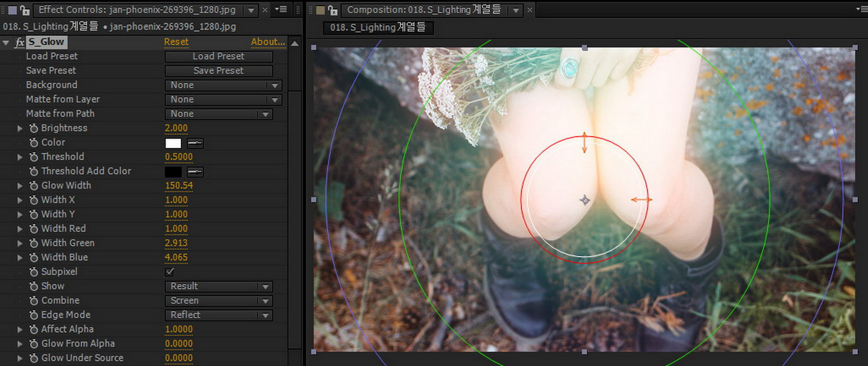
Task: Select the 018. S_Lighting comp flowchart tab
Action: 377,27
